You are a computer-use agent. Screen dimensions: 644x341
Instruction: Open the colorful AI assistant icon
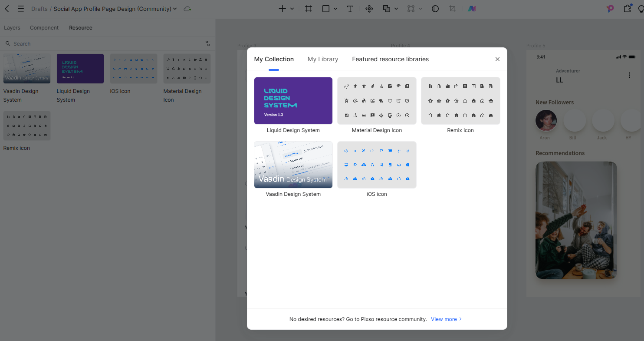472,9
